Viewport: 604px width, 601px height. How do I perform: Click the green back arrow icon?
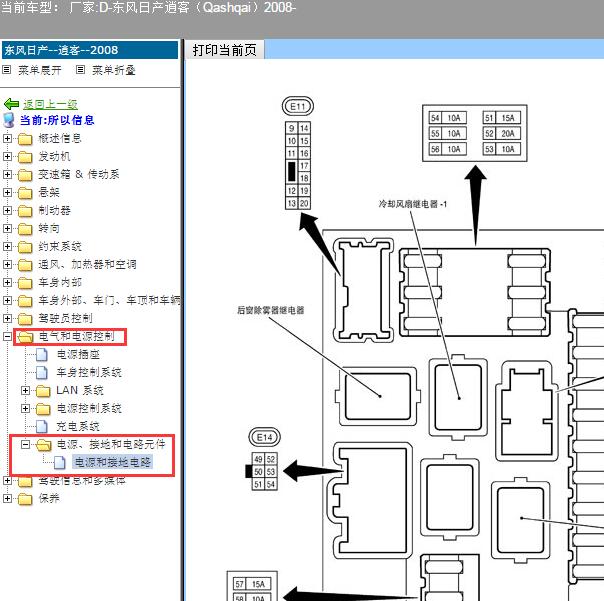coord(11,104)
